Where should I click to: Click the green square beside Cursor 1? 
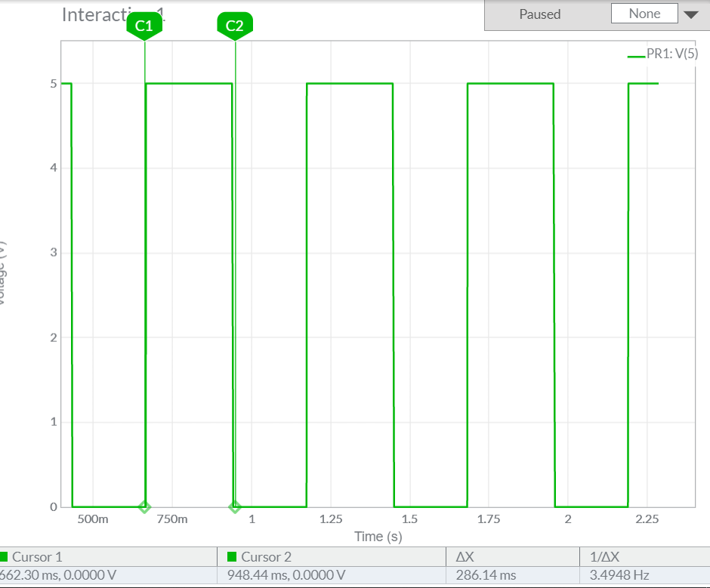pos(4,557)
